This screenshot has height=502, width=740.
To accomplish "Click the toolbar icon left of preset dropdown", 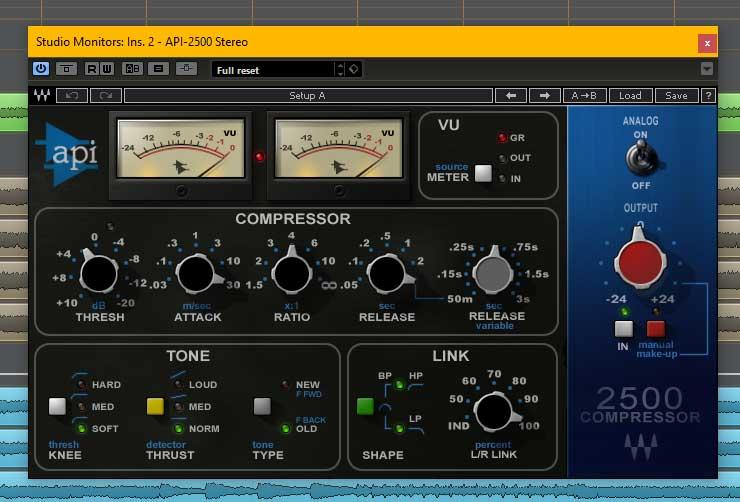I will (186, 69).
